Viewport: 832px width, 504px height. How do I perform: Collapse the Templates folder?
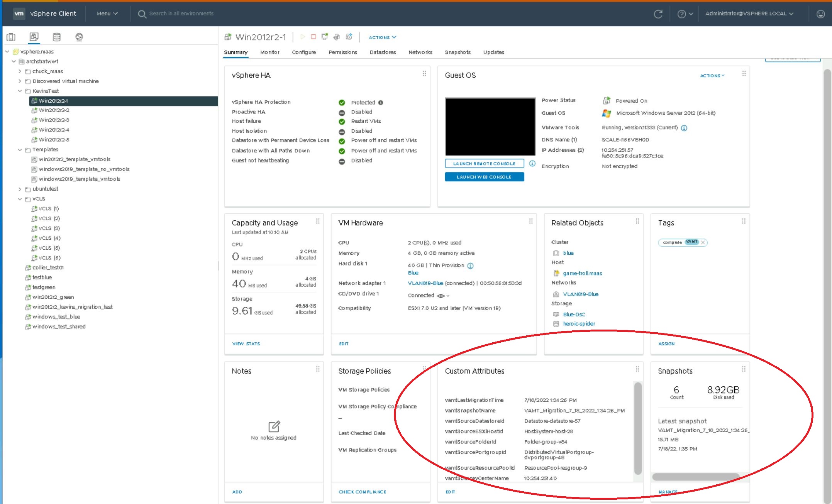point(20,150)
